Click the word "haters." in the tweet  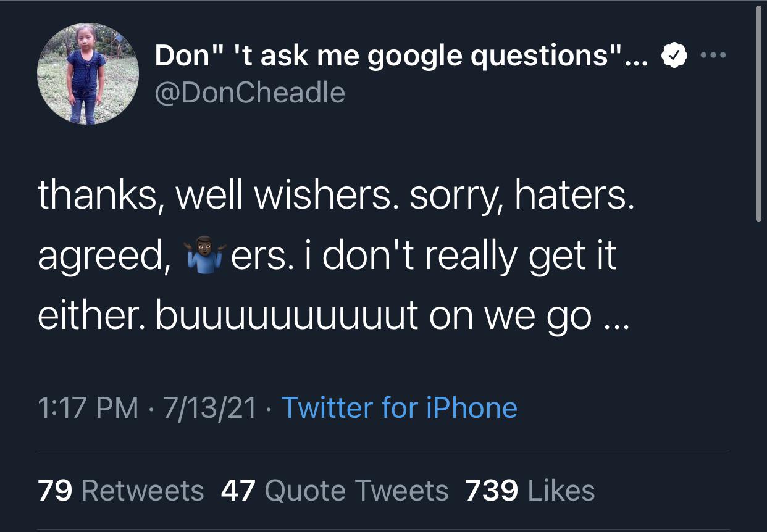pyautogui.click(x=574, y=196)
